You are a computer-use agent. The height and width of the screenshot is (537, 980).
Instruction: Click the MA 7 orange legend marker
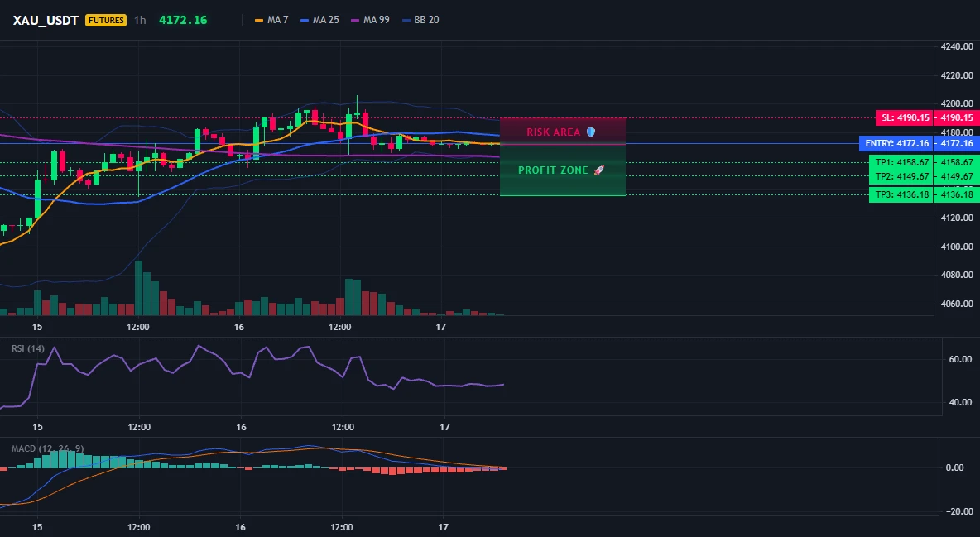click(259, 20)
